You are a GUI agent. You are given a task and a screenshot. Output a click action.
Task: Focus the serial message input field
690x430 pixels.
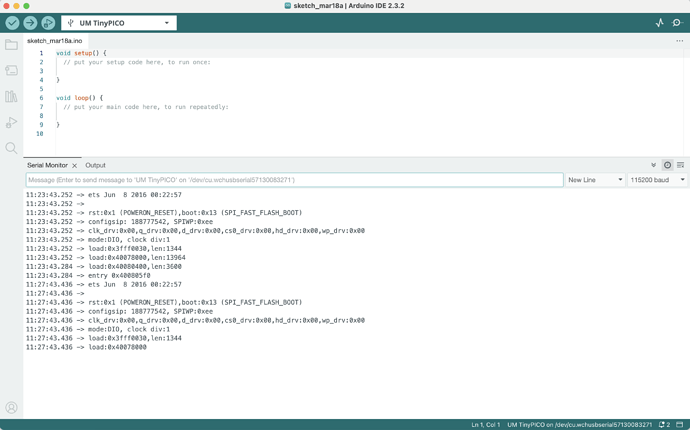pos(294,180)
